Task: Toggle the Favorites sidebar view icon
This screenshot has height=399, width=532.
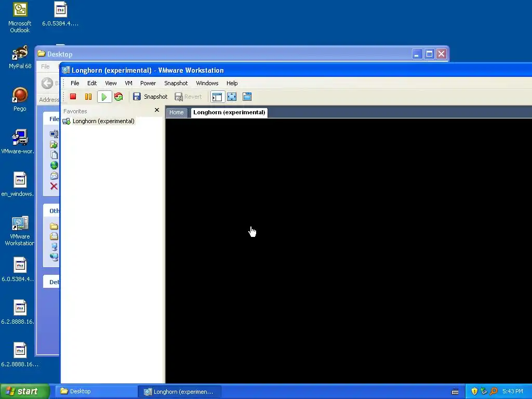Action: (x=217, y=97)
